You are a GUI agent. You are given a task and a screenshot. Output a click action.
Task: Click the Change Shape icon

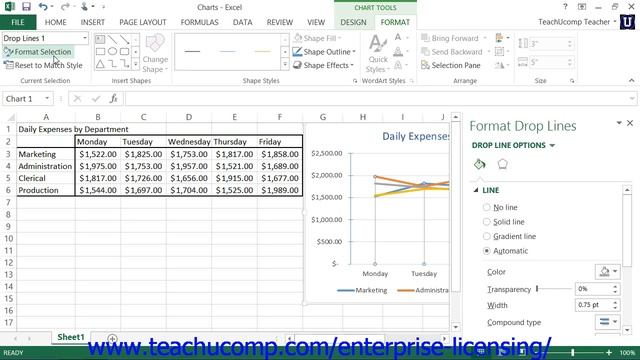click(155, 44)
